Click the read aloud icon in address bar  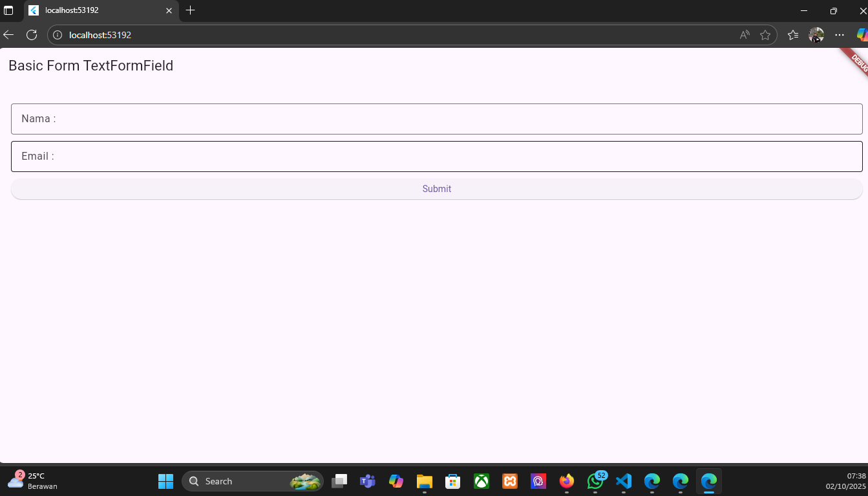744,34
